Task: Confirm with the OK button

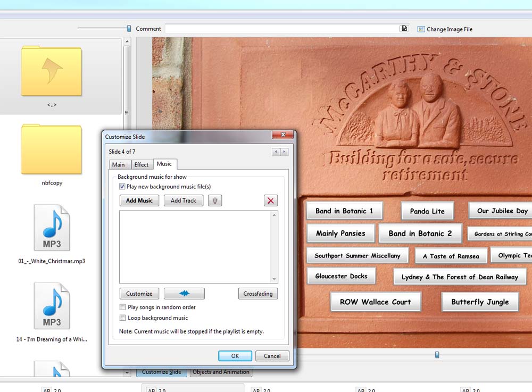Action: point(235,356)
